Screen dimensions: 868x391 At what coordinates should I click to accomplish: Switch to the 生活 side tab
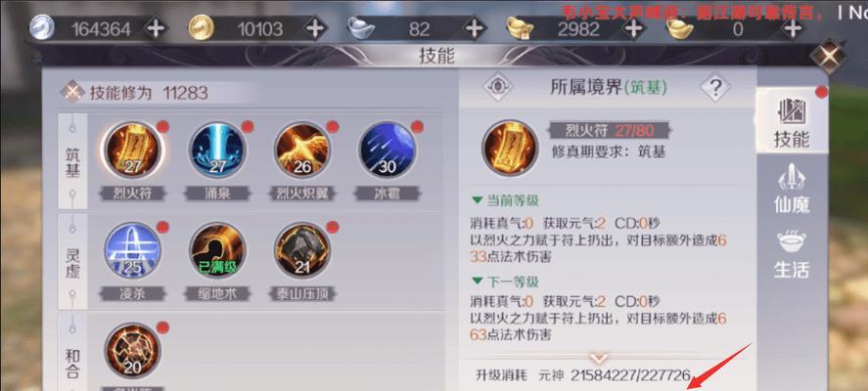tap(792, 254)
